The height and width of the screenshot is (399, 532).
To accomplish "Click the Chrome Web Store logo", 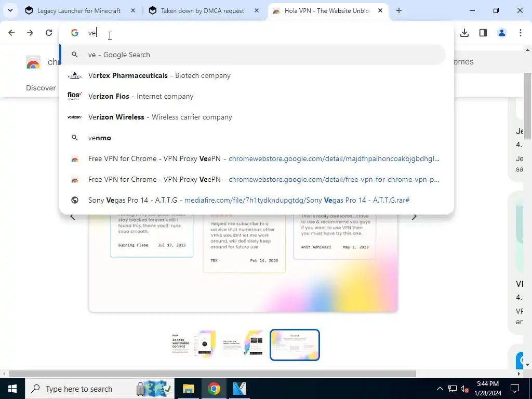I will click(33, 62).
